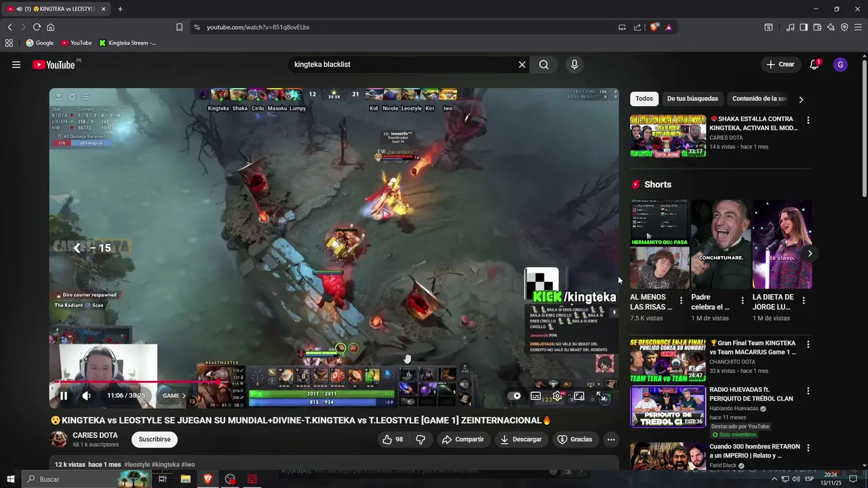The width and height of the screenshot is (868, 488).
Task: Open the CARIES DOTA channel name
Action: coord(95,435)
